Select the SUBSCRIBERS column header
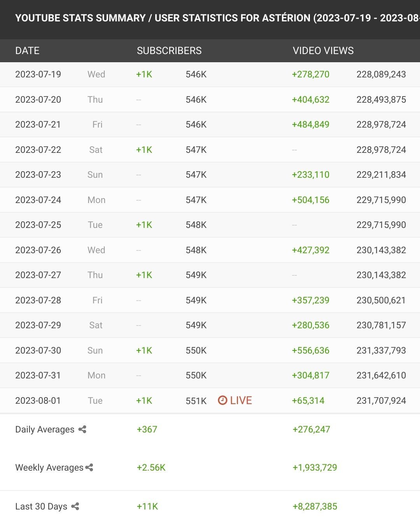The image size is (420, 527). 169,51
